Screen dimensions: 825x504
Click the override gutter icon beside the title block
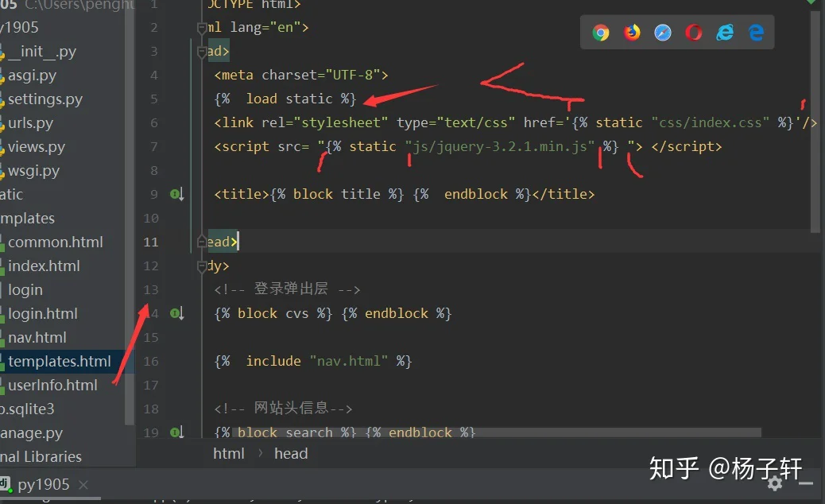176,194
